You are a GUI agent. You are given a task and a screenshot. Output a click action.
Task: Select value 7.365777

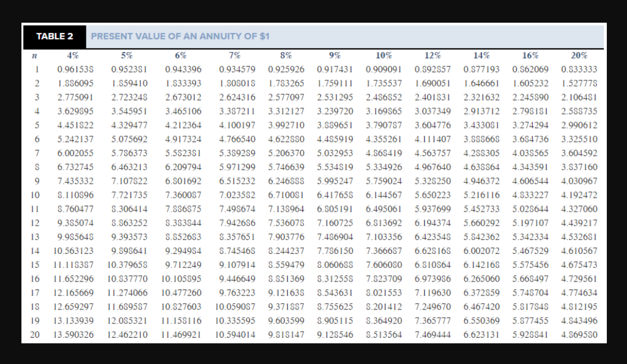[x=433, y=321]
